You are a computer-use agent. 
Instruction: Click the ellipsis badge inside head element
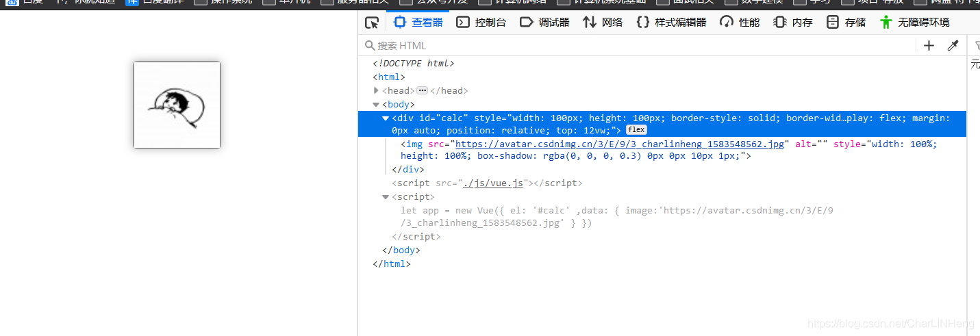[x=422, y=90]
